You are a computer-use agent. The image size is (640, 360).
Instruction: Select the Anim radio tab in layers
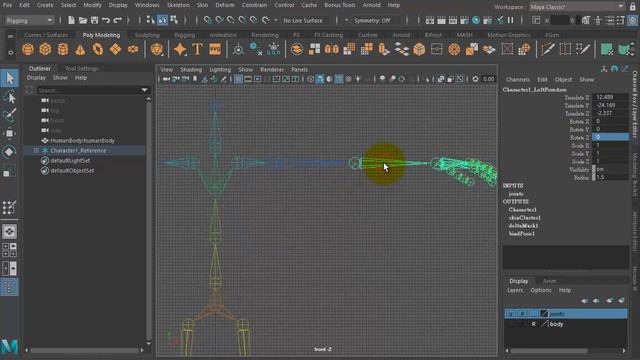[x=549, y=281]
